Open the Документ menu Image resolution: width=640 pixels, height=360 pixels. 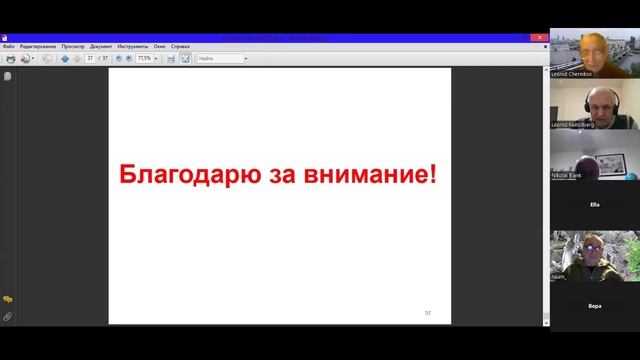pos(101,47)
